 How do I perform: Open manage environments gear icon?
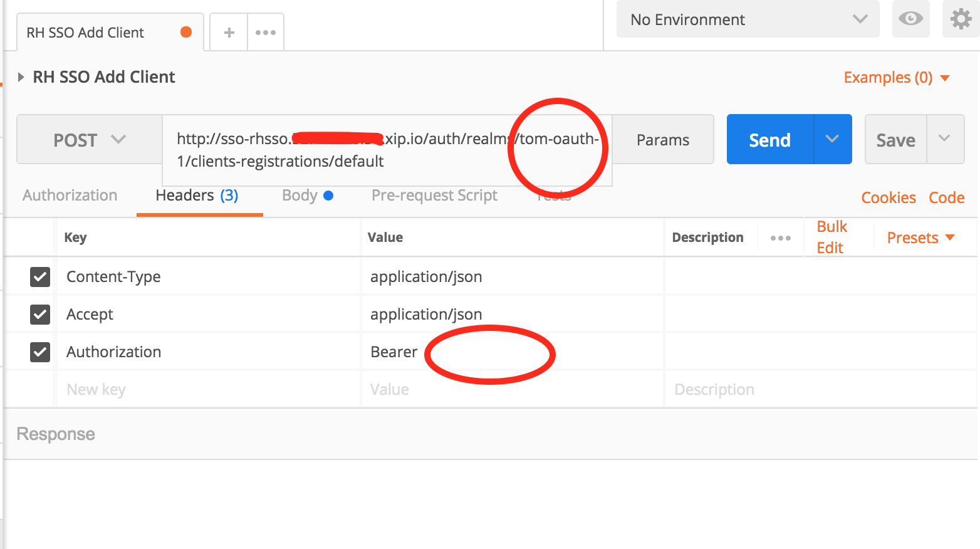pyautogui.click(x=961, y=19)
